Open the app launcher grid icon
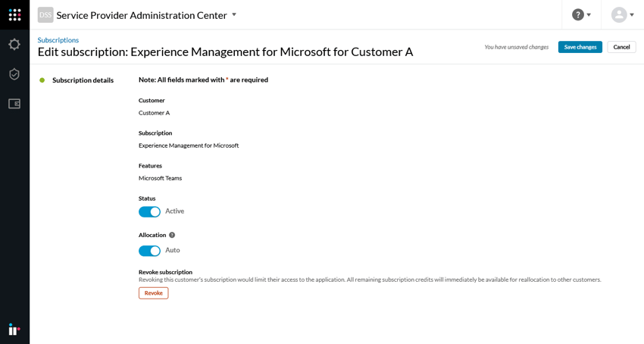Screen dimensions: 644x344 [x=14, y=15]
